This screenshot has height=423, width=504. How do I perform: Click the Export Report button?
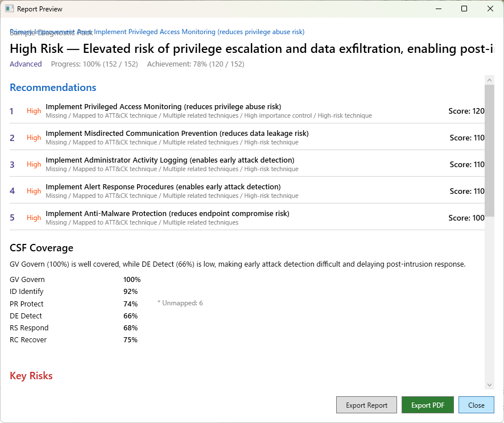[x=366, y=405]
